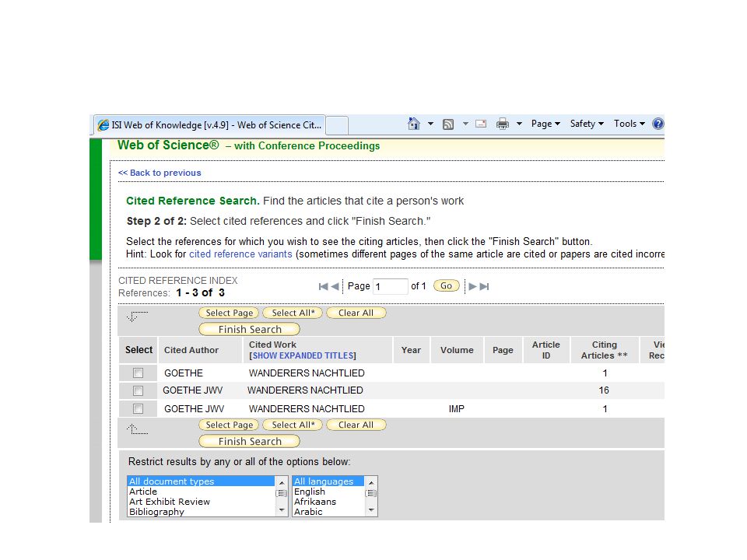Open the RSS feeds icon in toolbar
This screenshot has width=747, height=560.
(x=448, y=124)
